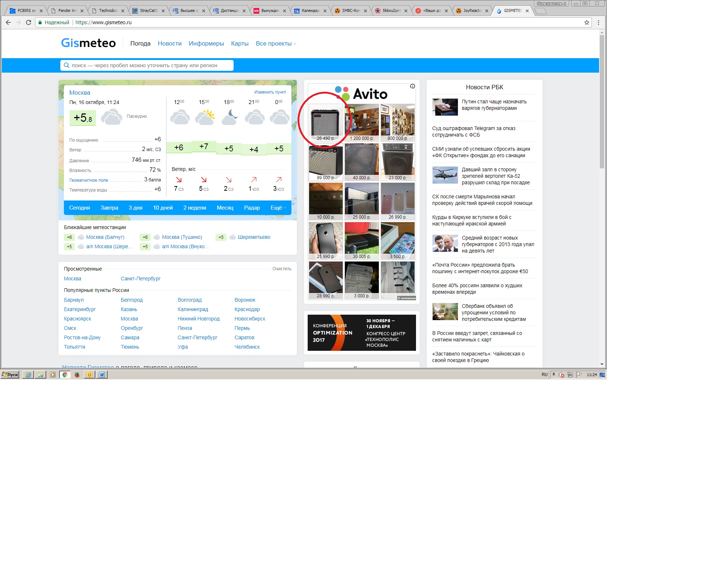Click the city search input field
Viewport: 728px width, 586px height.
pos(147,65)
